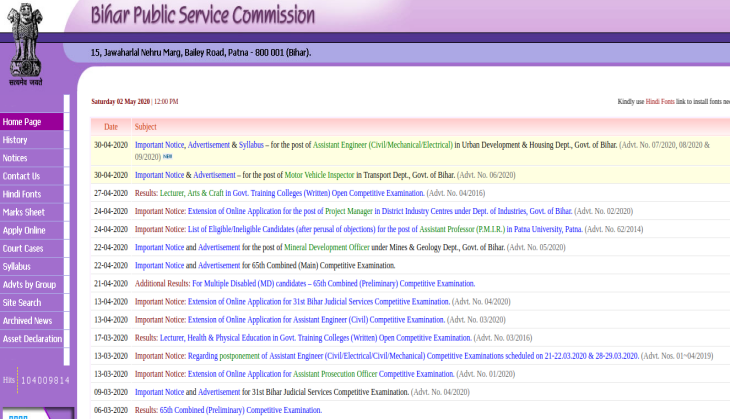This screenshot has height=419, width=730.
Task: Open Syllabus link in Assistant Engineer row
Action: (251, 145)
